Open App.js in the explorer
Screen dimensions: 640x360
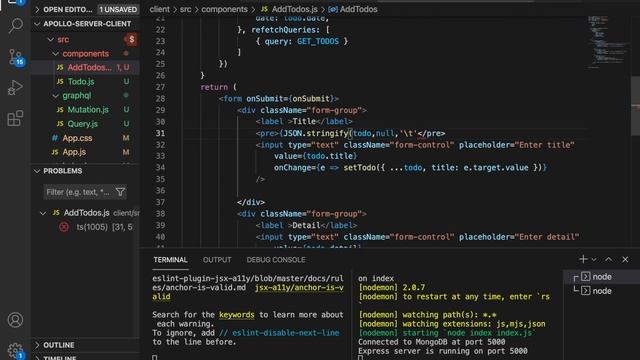[74, 152]
